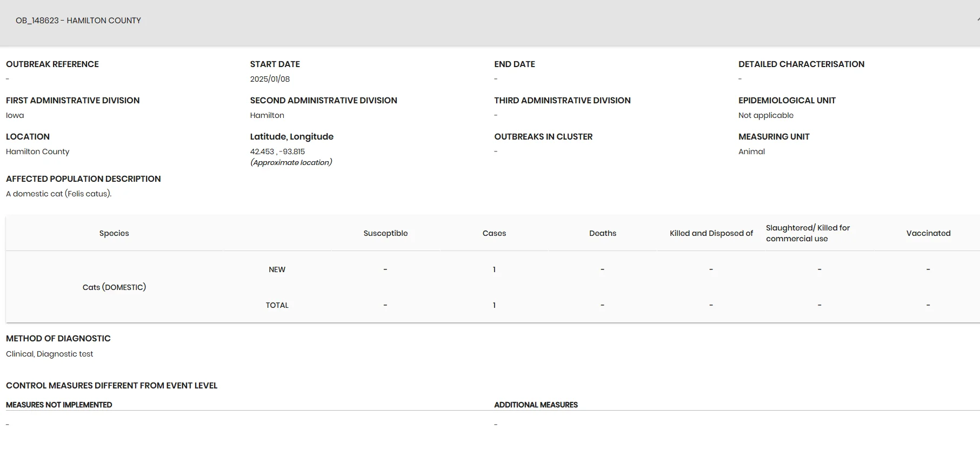Click the Species column header
980x455 pixels.
click(x=114, y=233)
